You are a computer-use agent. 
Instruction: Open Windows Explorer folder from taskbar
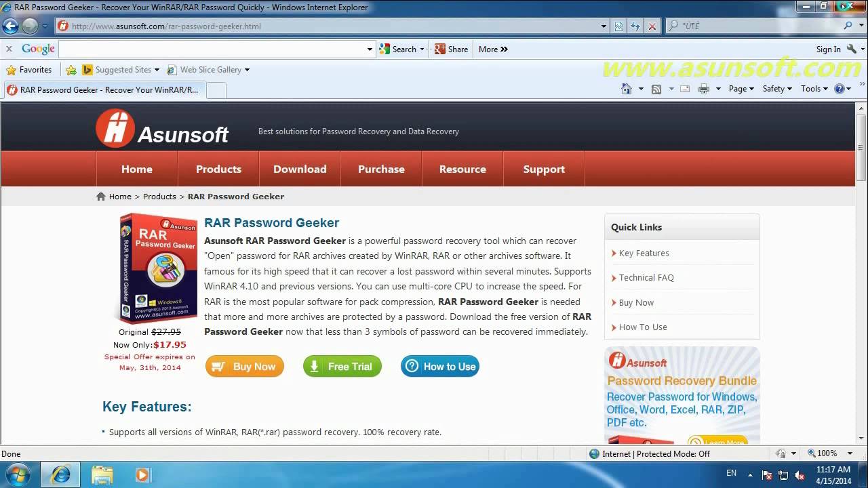point(102,474)
